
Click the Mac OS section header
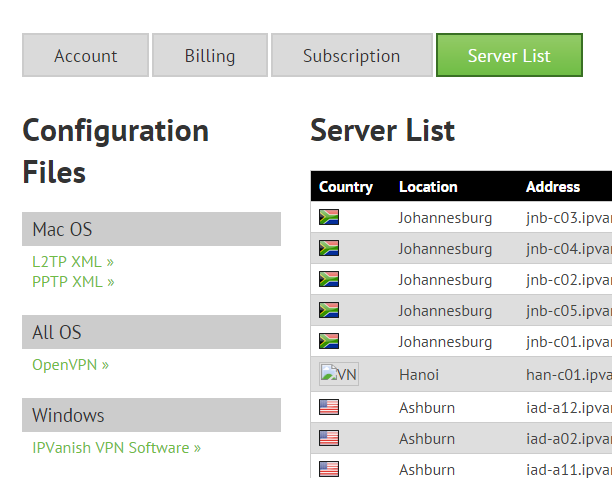(x=151, y=229)
